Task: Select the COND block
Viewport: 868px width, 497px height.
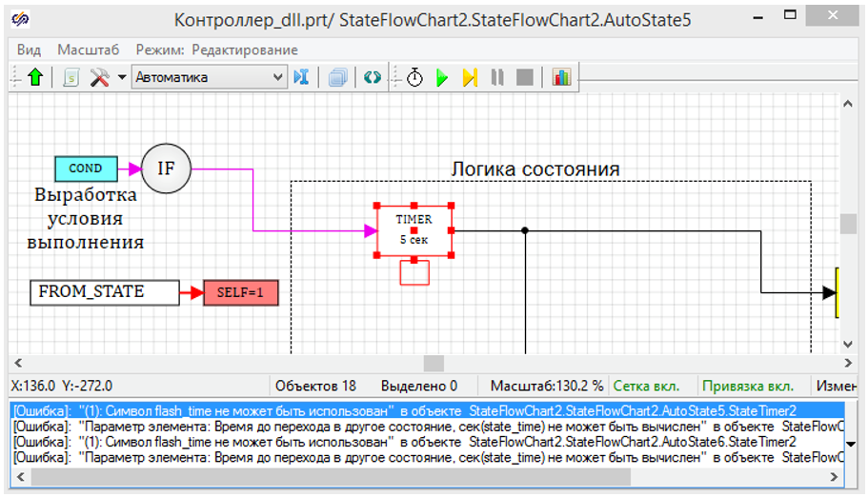Action: coord(86,169)
